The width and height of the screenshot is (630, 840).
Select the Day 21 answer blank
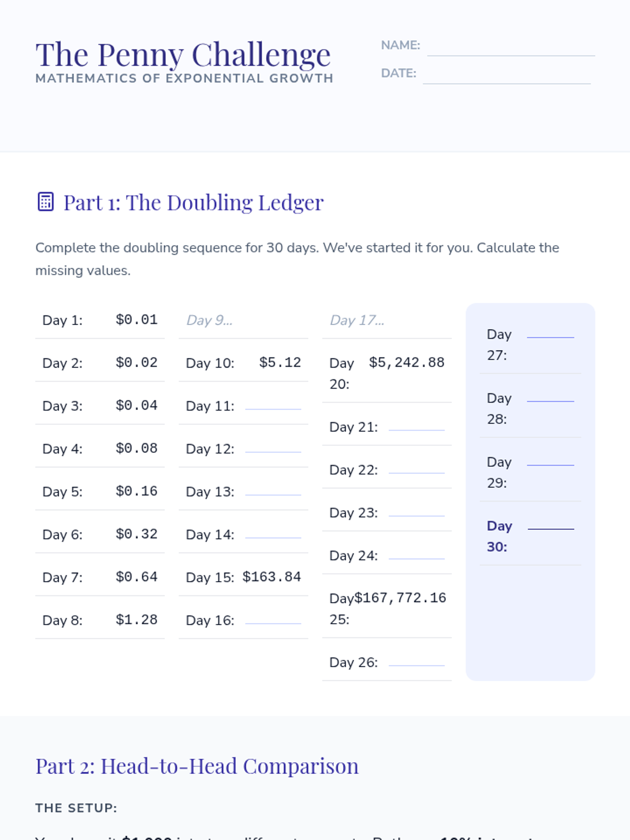[x=416, y=425]
